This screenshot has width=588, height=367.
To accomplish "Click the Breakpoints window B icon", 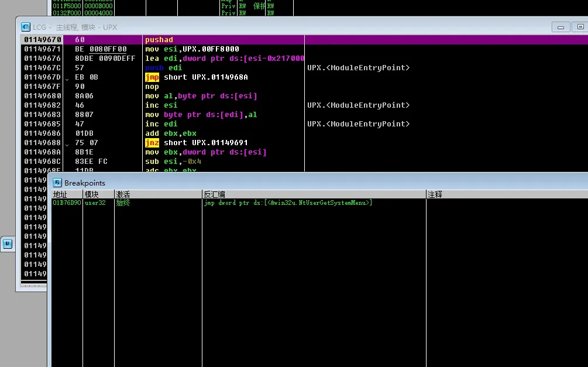I will (57, 183).
